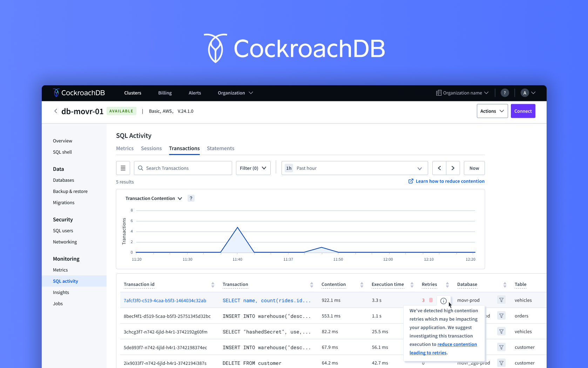588x368 pixels.
Task: Expand Transaction Contention chart selector
Action: click(154, 198)
